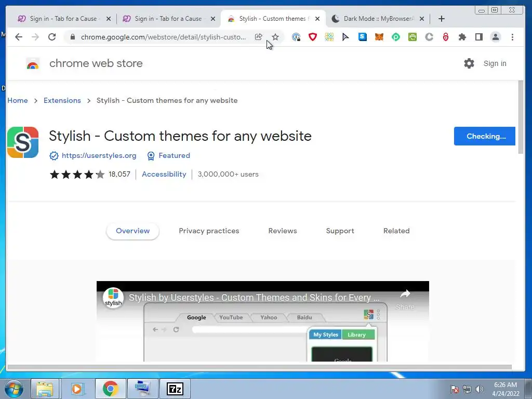Open the Windows Start menu
The height and width of the screenshot is (399, 532).
(x=14, y=389)
